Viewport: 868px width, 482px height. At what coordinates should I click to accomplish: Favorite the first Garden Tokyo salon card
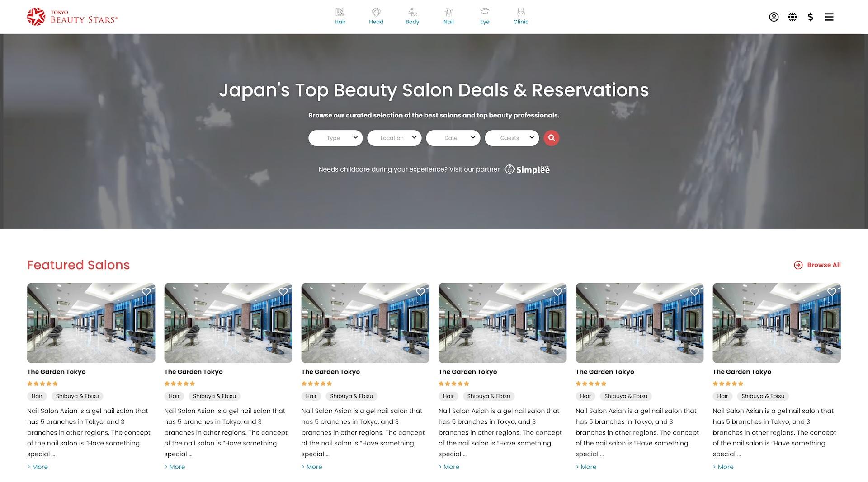point(146,292)
